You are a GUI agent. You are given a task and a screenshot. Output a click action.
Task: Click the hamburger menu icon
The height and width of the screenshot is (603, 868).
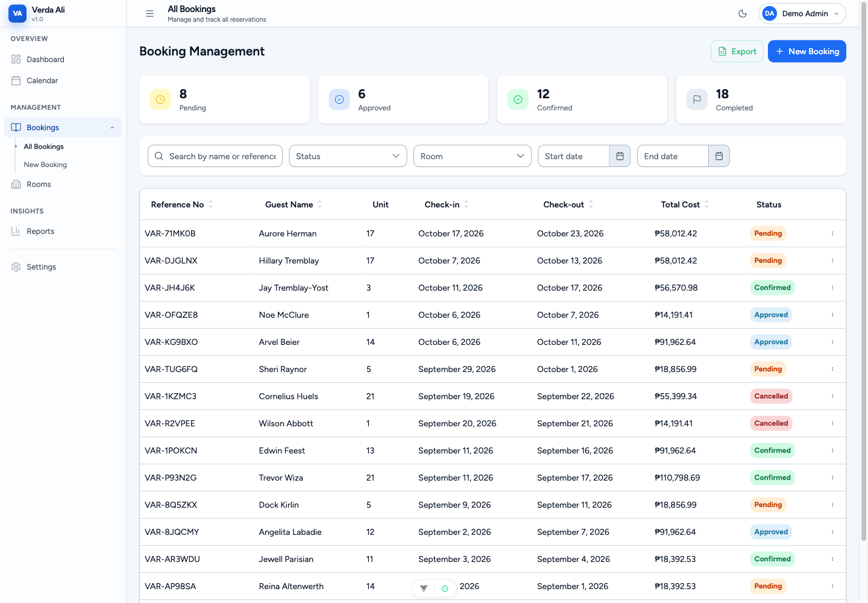click(x=149, y=13)
